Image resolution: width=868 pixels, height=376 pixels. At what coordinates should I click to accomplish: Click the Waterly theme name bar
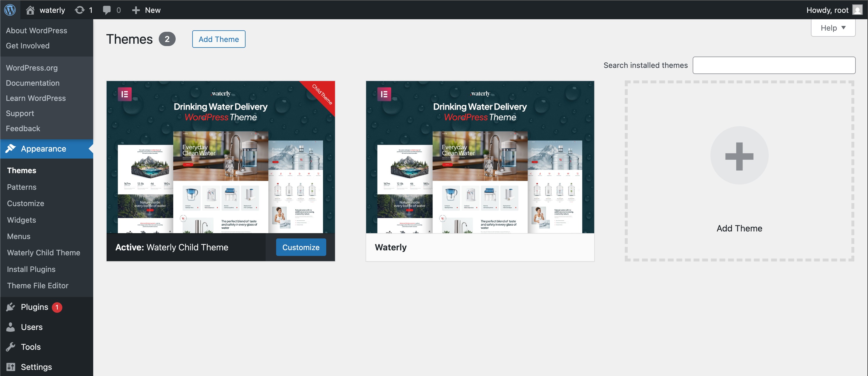pos(480,247)
